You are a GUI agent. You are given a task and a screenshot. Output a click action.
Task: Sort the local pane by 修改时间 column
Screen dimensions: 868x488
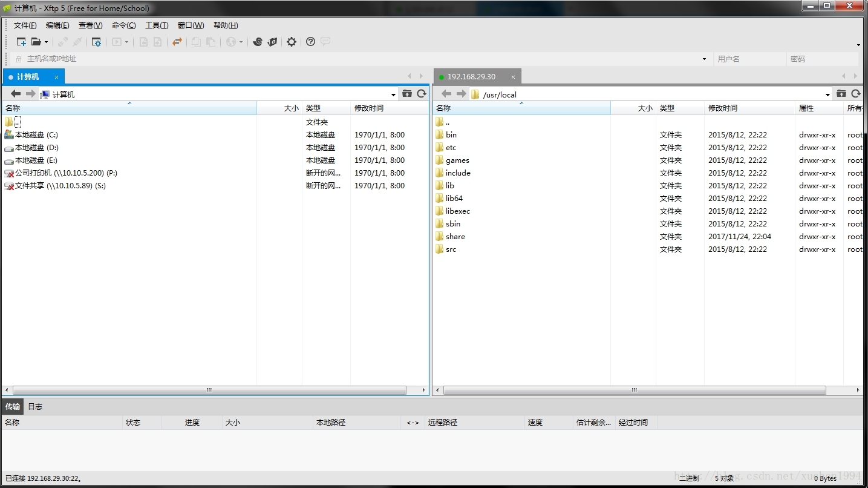[390, 108]
